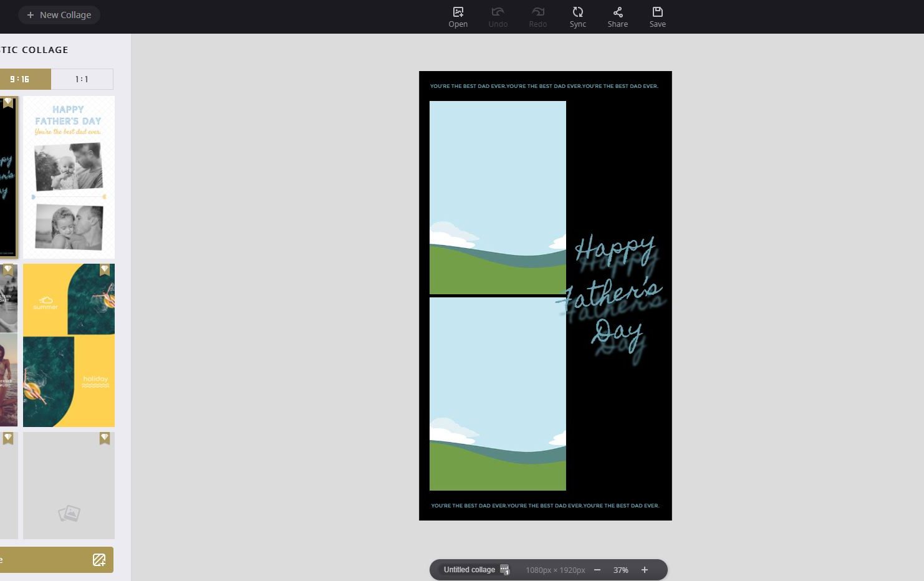Switch to the 9:16 aspect ratio tab
Screen dimensions: 924x581
tap(20, 79)
